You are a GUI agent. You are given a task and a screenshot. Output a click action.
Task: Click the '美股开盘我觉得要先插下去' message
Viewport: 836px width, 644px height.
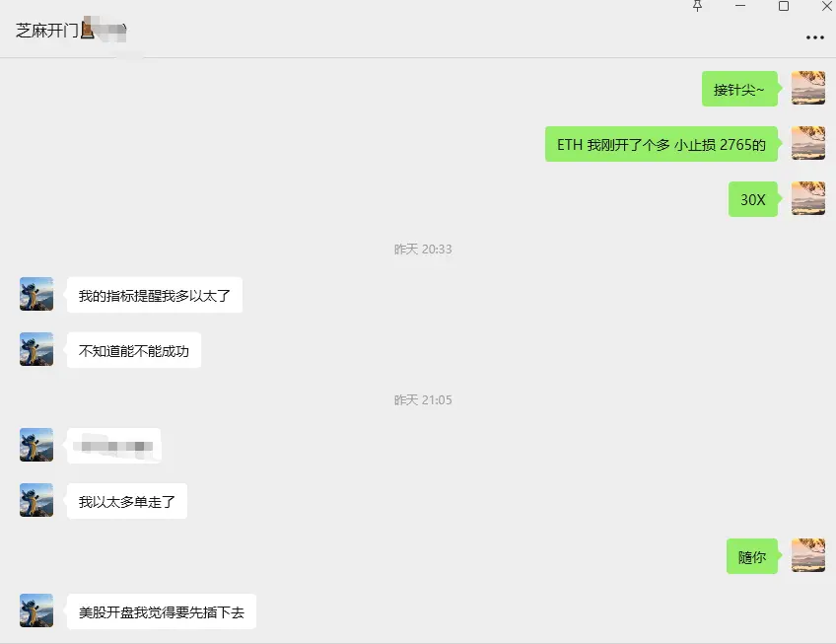pos(162,611)
